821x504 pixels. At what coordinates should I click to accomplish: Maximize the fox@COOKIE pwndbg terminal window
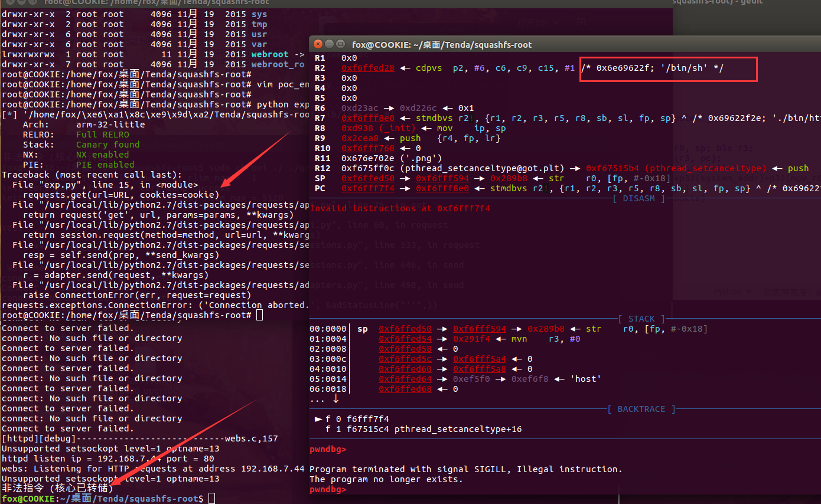point(340,44)
